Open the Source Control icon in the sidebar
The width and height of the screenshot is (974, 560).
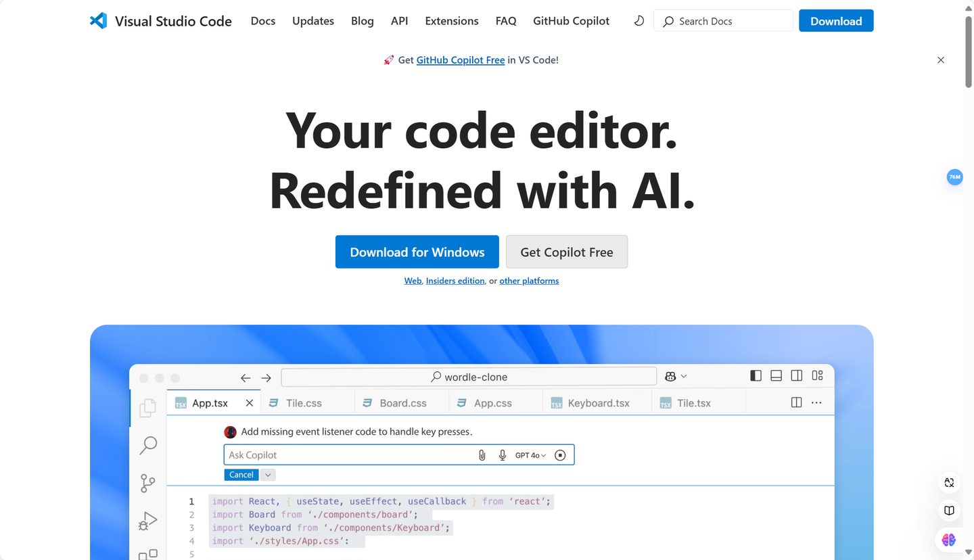click(147, 483)
